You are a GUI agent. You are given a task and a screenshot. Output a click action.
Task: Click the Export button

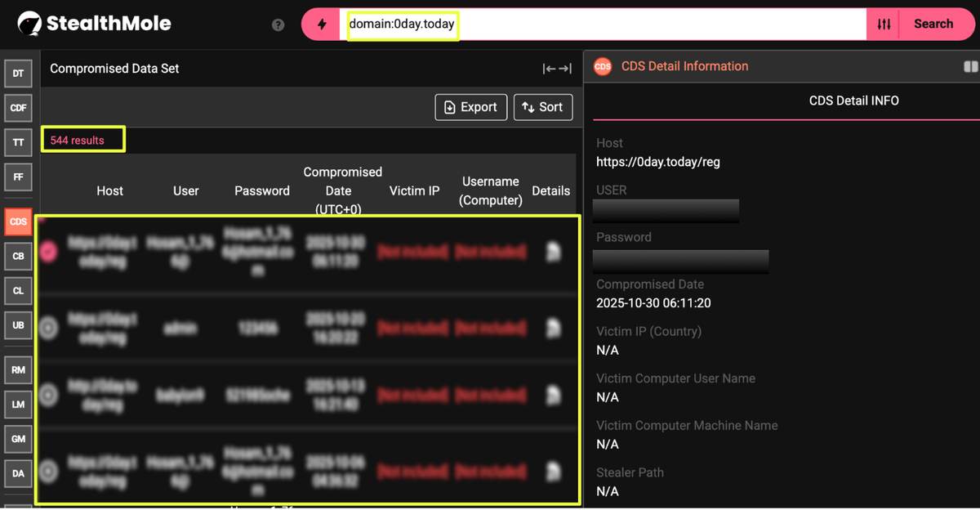point(470,107)
